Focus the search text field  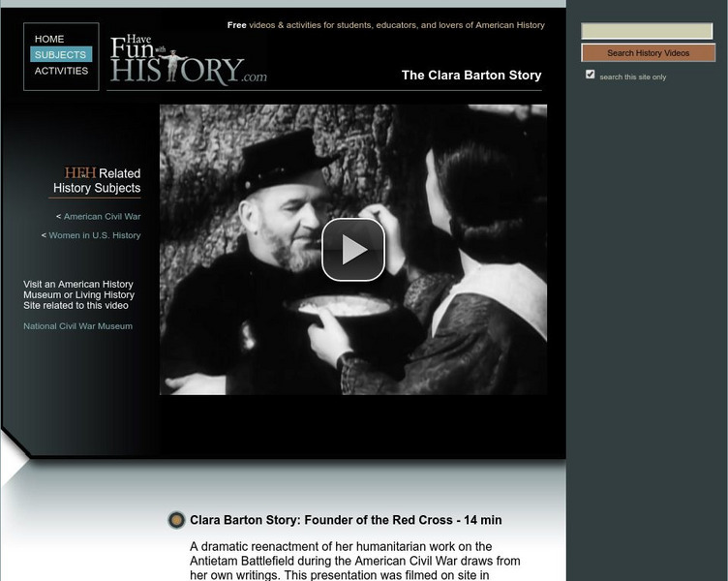pos(647,31)
